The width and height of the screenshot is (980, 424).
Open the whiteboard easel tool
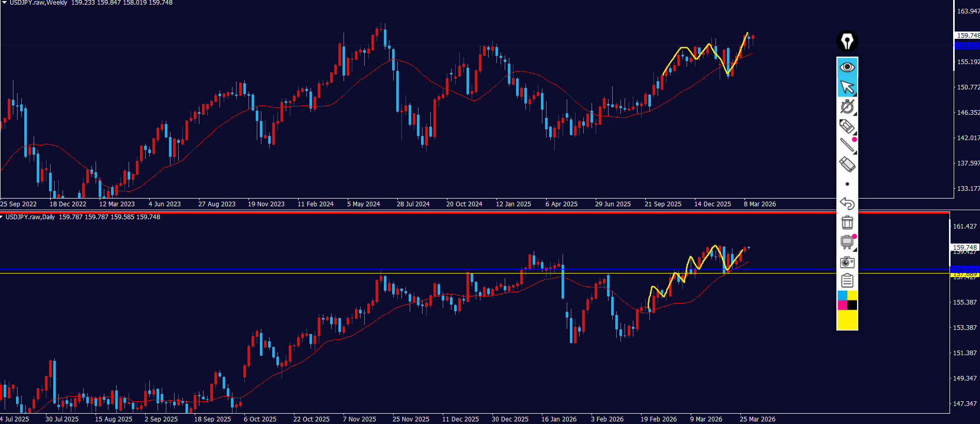coord(847,242)
